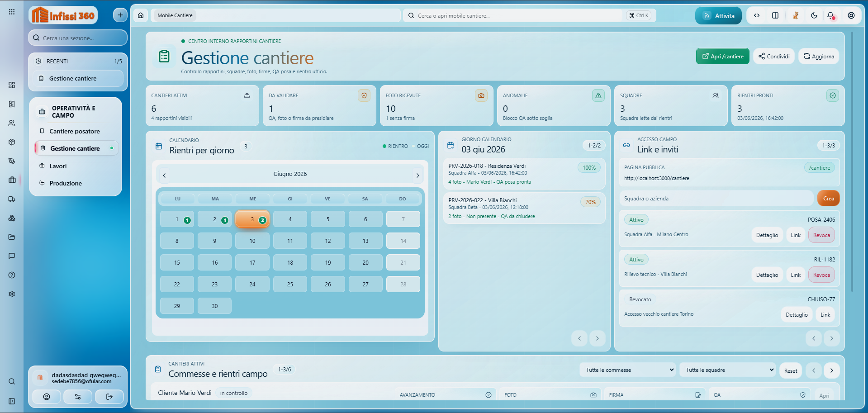Click the Condividi button
The height and width of the screenshot is (413, 868).
pyautogui.click(x=774, y=57)
